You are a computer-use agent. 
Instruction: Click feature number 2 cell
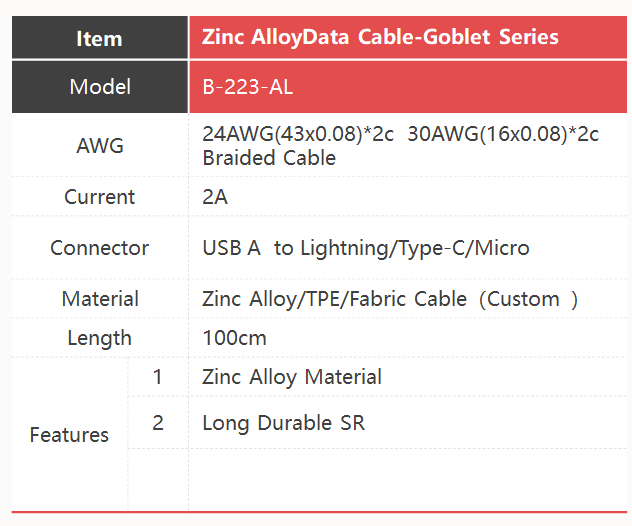[x=158, y=423]
